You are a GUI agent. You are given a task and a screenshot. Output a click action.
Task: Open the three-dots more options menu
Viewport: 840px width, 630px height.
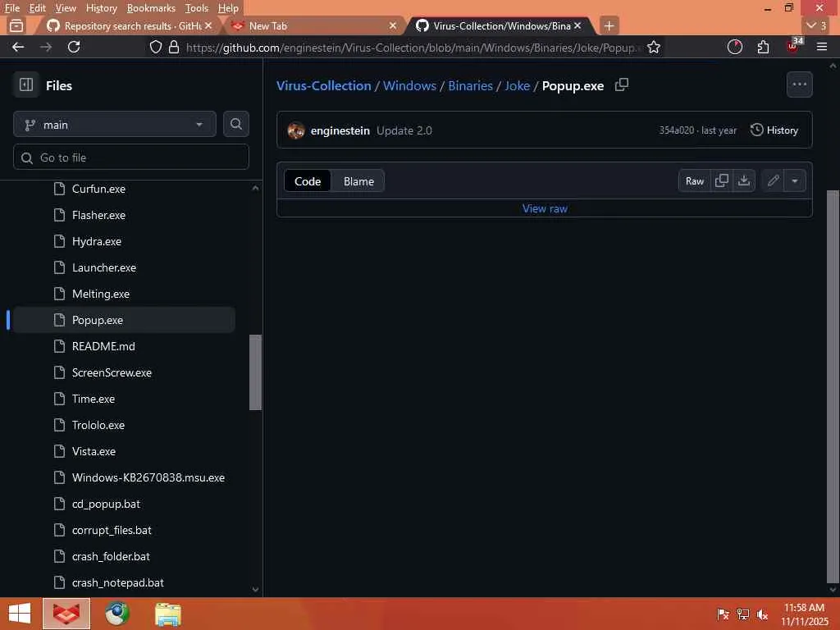799,84
